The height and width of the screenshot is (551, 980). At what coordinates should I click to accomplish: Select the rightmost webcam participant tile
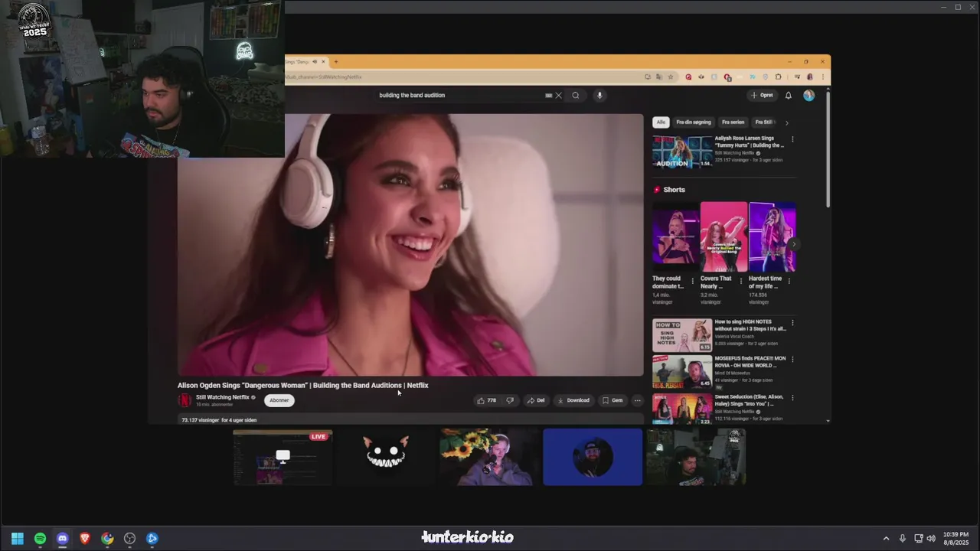click(x=696, y=457)
